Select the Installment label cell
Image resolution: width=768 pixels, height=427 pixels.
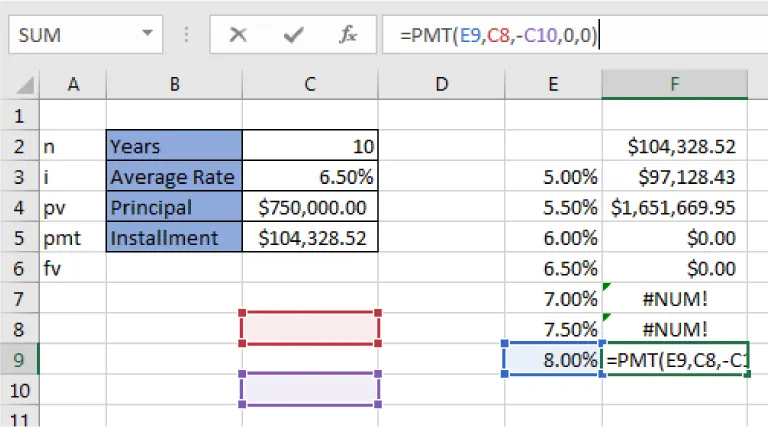174,238
